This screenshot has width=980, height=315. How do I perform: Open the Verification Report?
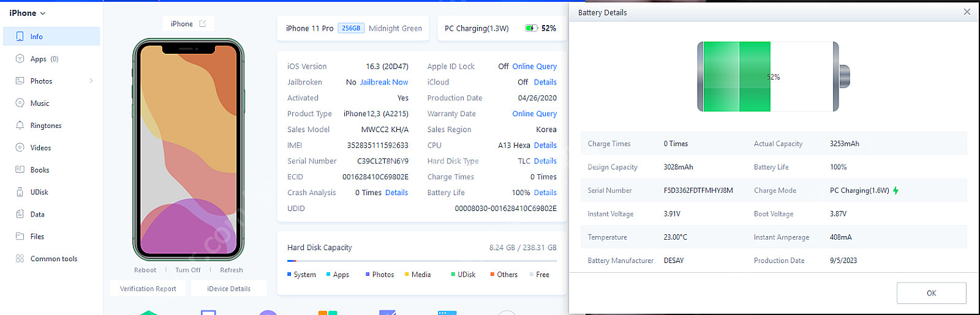(x=148, y=289)
